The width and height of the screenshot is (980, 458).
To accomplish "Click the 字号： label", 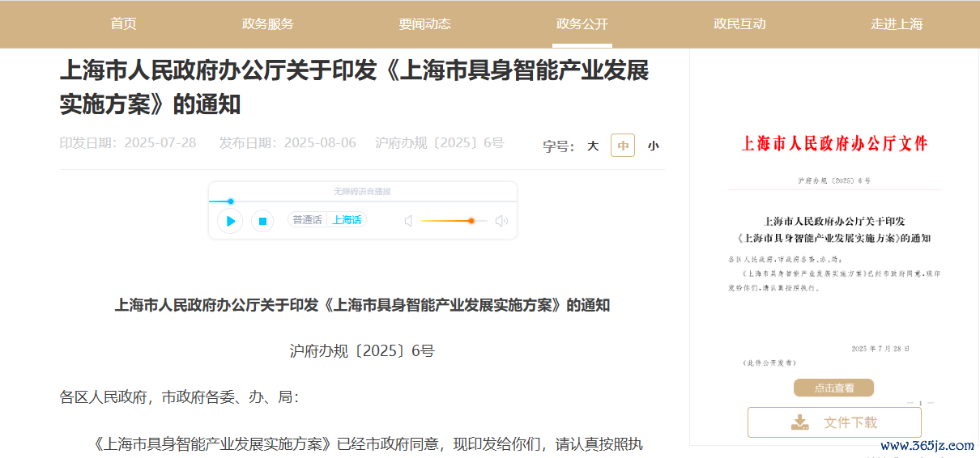I will click(x=559, y=146).
